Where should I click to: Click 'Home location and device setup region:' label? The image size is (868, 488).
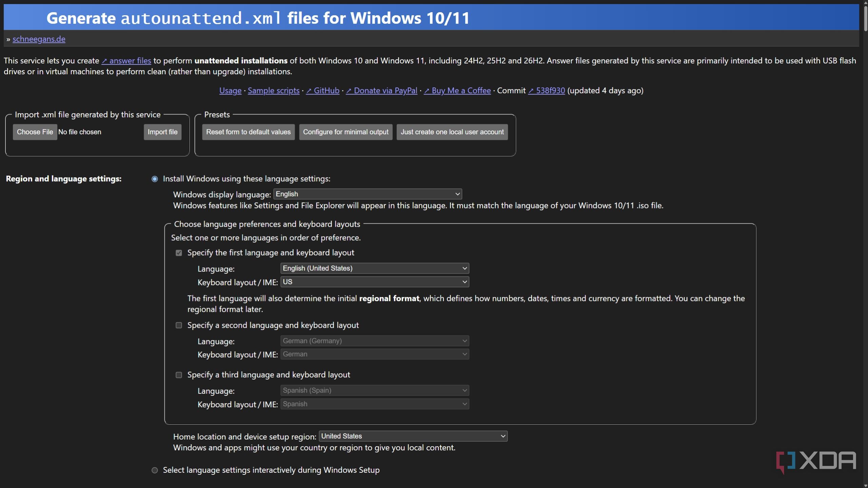(245, 437)
